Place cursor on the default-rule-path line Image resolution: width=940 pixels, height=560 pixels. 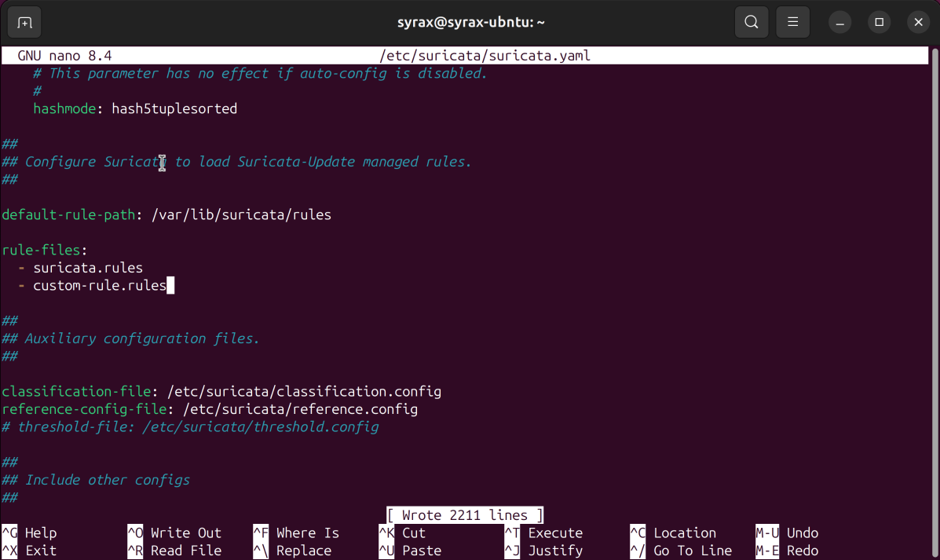point(157,214)
